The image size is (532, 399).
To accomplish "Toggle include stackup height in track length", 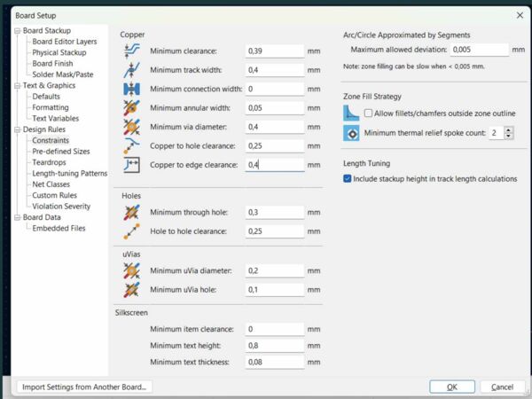I will click(x=348, y=178).
